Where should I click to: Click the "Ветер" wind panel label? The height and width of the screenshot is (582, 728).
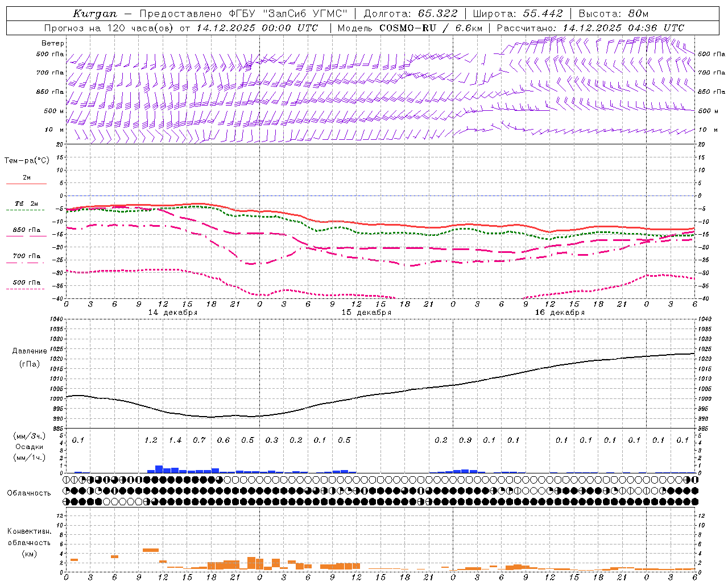[x=53, y=43]
